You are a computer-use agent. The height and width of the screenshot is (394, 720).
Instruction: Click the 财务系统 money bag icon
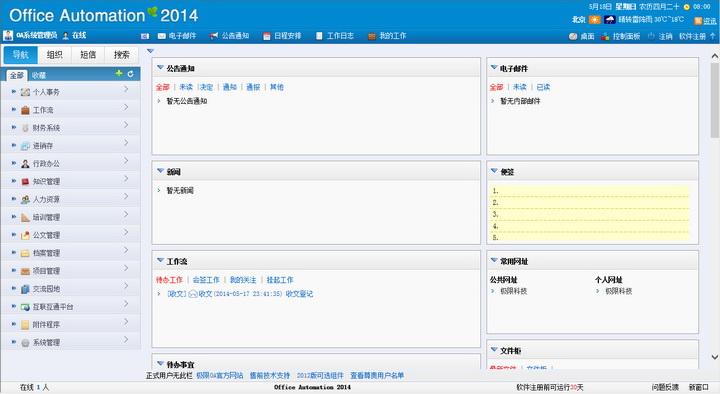click(25, 128)
